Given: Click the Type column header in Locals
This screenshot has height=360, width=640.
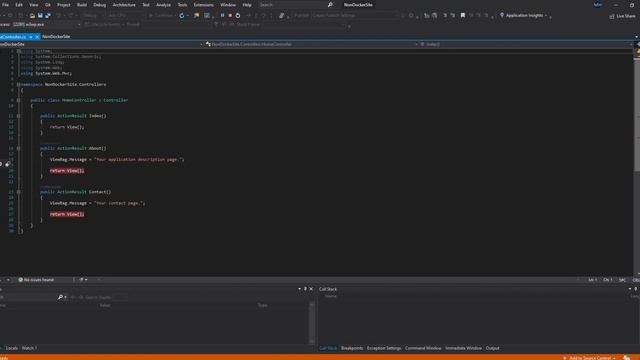Looking at the screenshot, I should pos(262,305).
